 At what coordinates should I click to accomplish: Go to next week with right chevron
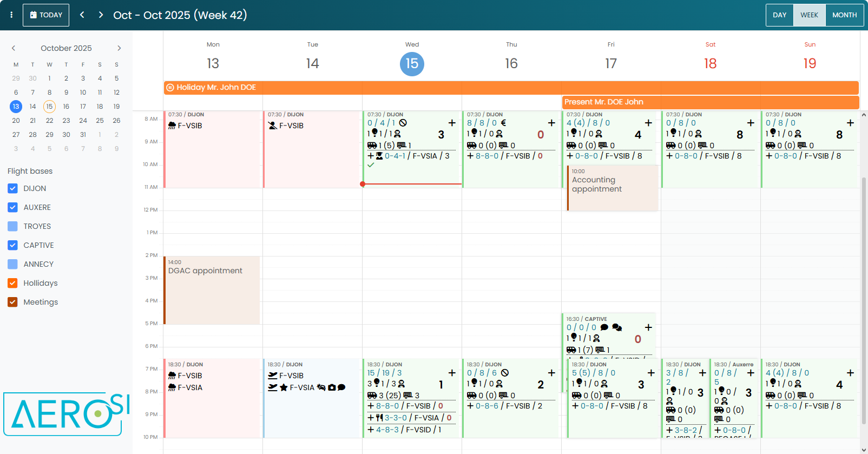tap(101, 15)
